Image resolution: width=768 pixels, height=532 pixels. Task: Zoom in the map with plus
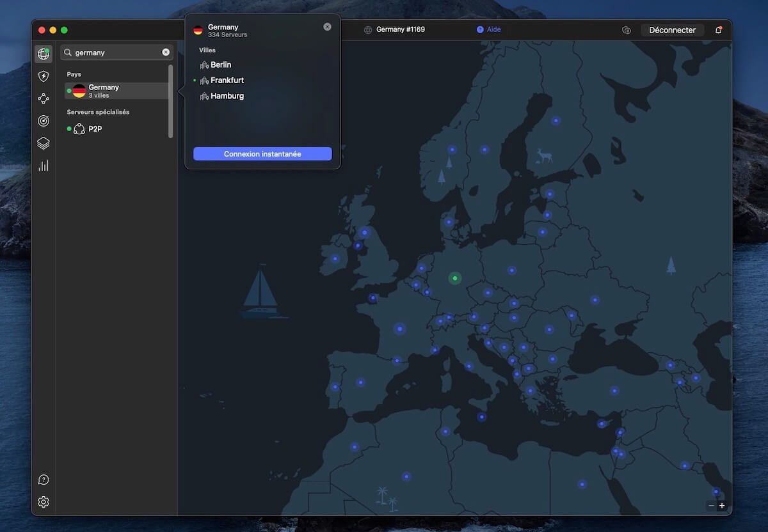(x=722, y=506)
